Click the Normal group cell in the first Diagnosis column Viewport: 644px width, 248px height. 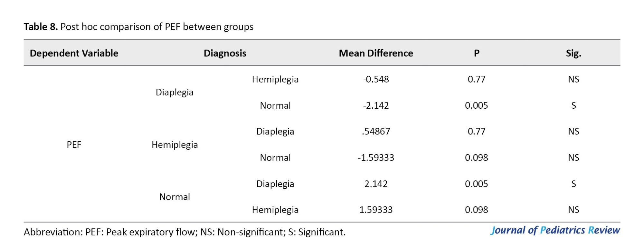click(175, 197)
